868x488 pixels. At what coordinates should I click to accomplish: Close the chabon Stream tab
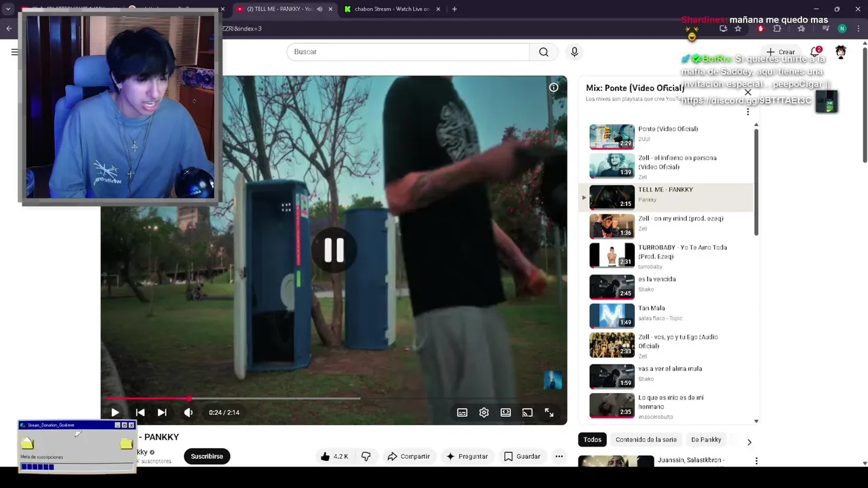[x=438, y=9]
